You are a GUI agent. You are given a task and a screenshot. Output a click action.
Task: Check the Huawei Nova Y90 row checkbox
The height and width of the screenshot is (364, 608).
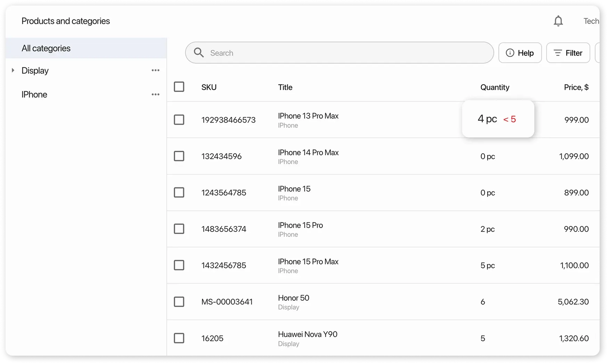179,338
